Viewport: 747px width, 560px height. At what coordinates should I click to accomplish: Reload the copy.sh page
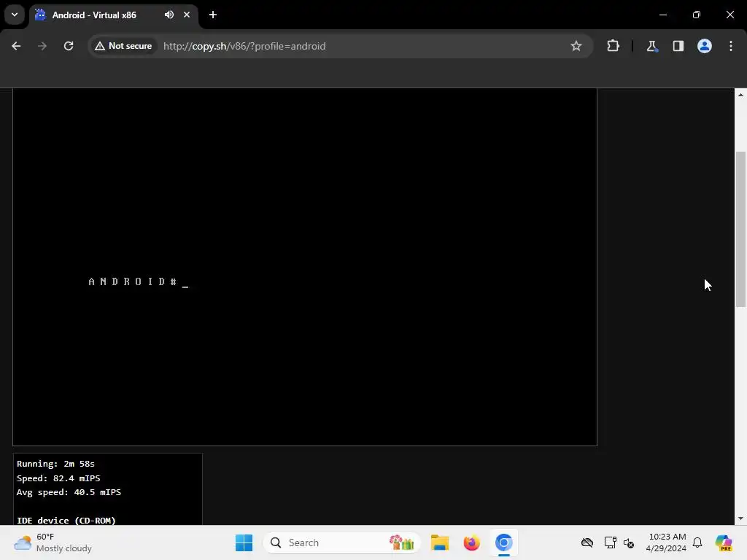[x=69, y=46]
